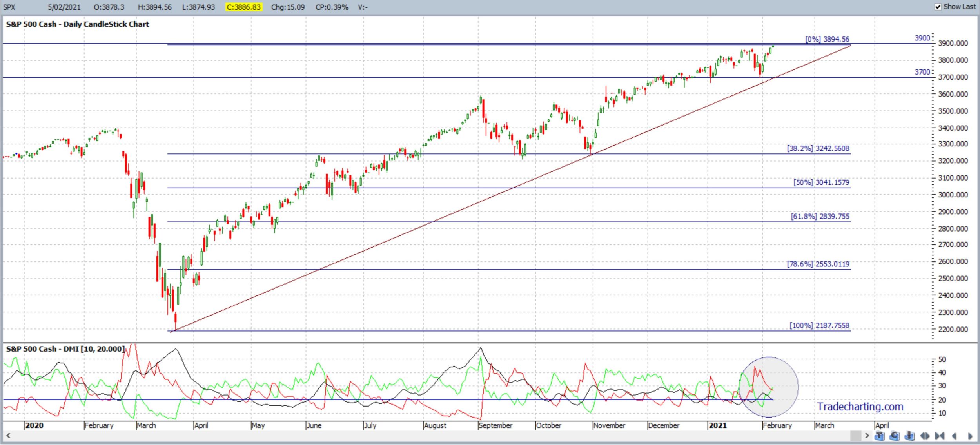Click the [61.8%] 2839.755 Fibonacci label
Screen dimensions: 980x445
(820, 216)
